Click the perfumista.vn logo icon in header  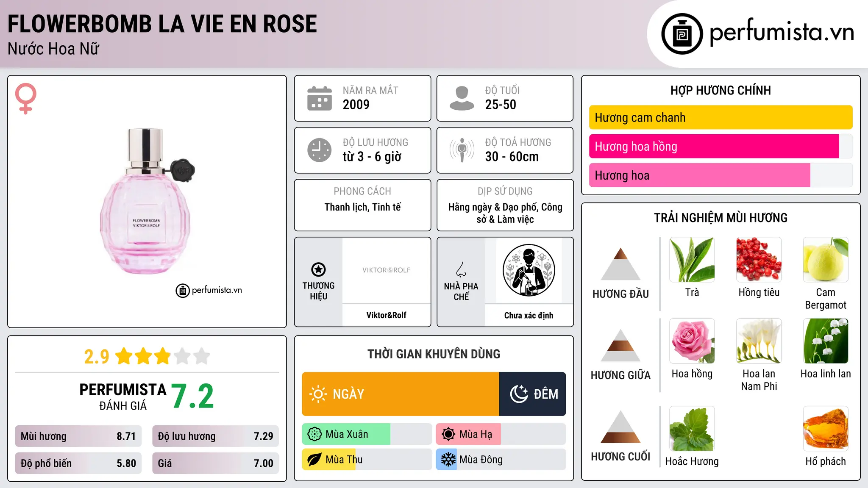tap(682, 34)
